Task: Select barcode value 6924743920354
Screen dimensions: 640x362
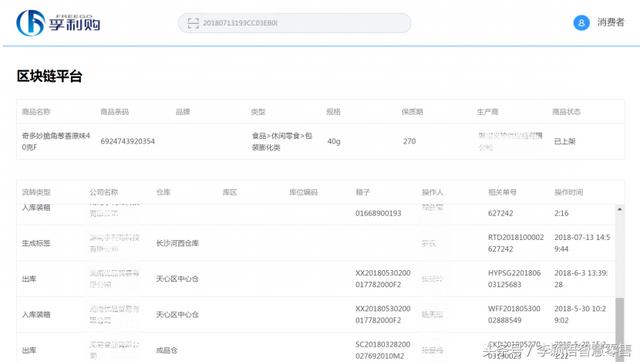Action: (x=128, y=141)
